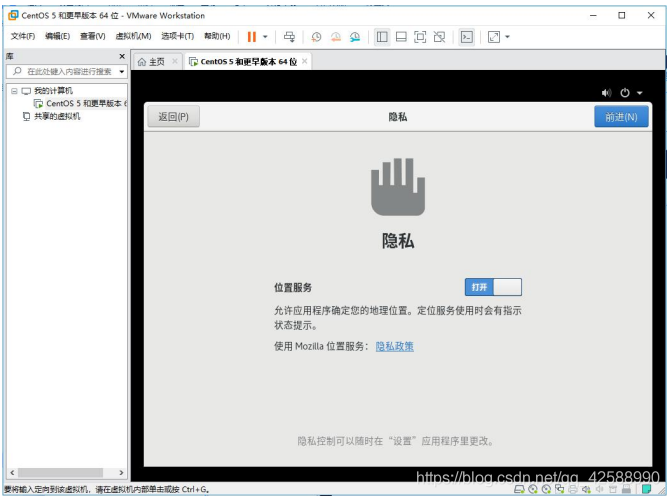Screen dimensions: 670x497
Task: Click the library scrollbar left arrow
Action: 12,472
